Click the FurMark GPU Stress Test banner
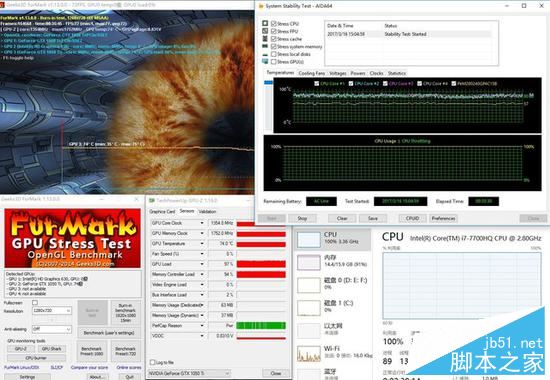 tap(73, 238)
